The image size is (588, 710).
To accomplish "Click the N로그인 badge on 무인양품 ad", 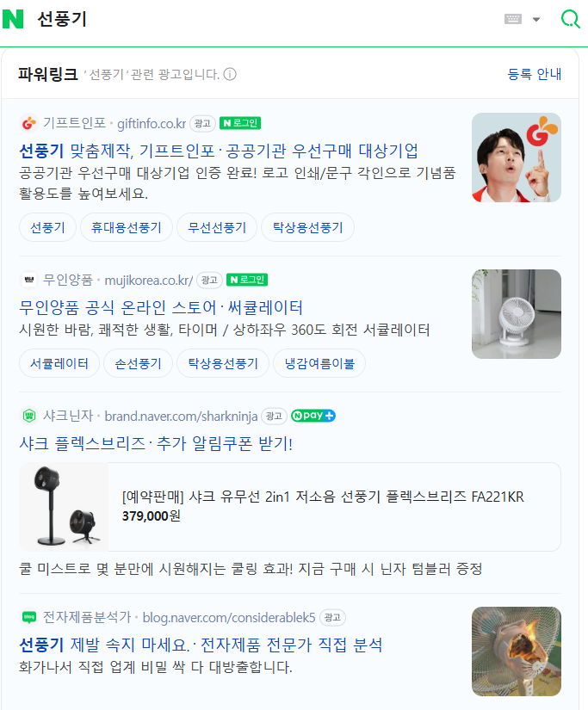I will (x=247, y=280).
